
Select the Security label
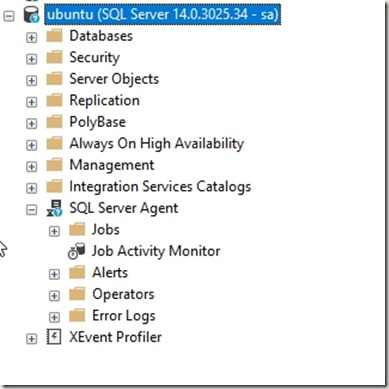[94, 58]
